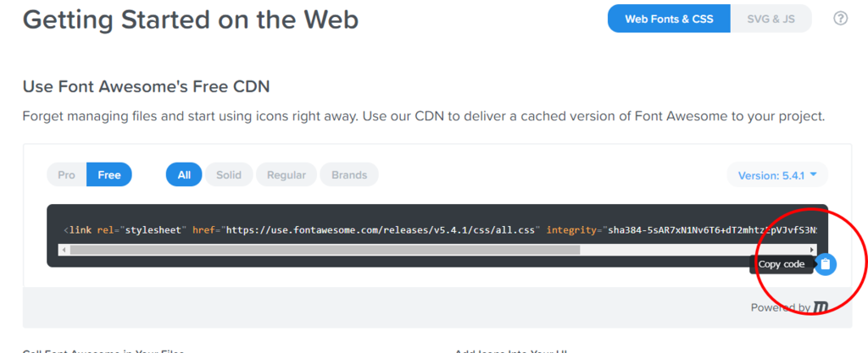Switch to the SVG & JS tab
This screenshot has height=353, width=868.
coord(771,19)
